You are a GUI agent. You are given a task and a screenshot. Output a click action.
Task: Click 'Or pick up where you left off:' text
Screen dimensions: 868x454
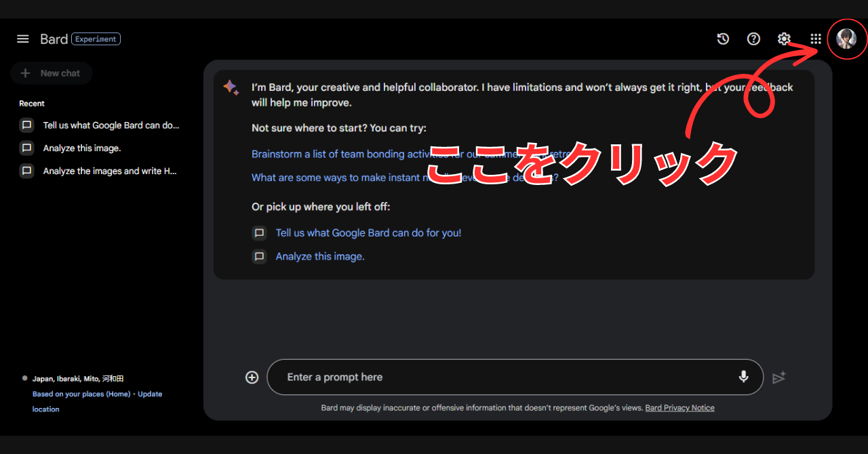321,207
